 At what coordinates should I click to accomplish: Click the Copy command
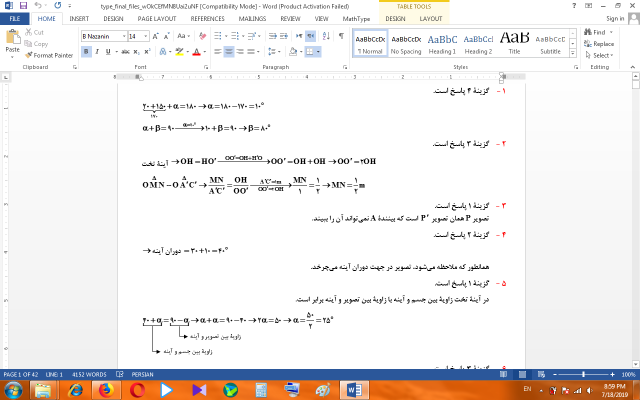pos(36,44)
